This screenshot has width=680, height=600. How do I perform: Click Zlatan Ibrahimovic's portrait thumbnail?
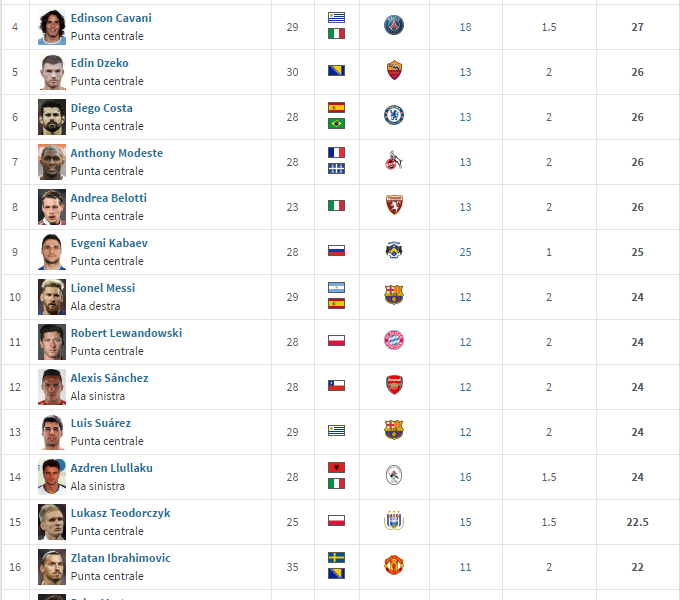[x=52, y=566]
